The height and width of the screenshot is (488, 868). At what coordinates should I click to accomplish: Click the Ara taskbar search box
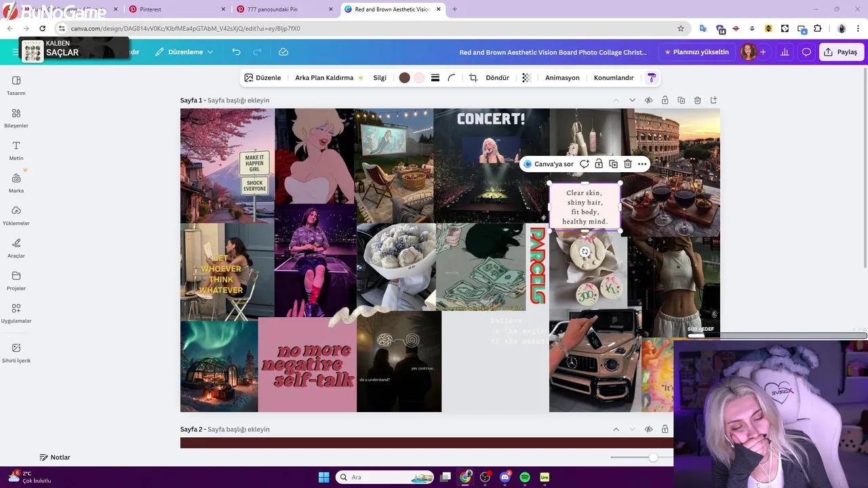point(384,477)
